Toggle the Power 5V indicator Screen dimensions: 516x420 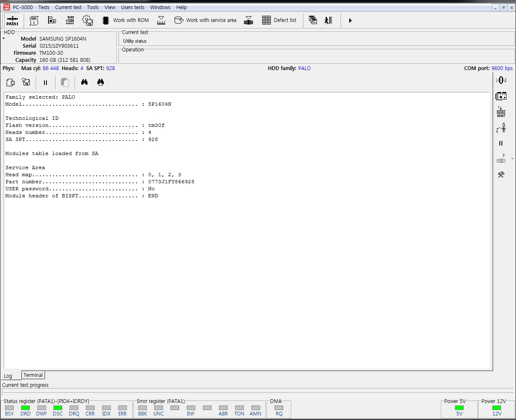459,408
